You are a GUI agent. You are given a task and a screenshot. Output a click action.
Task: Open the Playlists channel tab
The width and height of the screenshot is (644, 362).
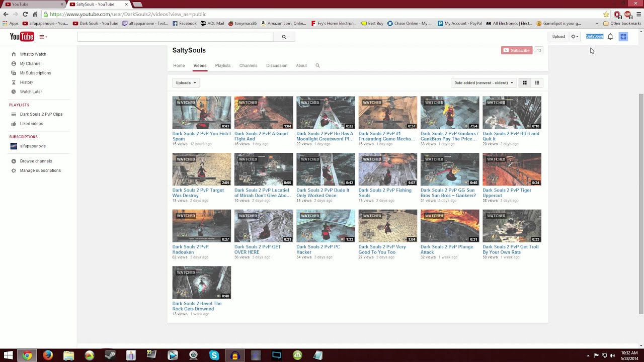(x=223, y=66)
